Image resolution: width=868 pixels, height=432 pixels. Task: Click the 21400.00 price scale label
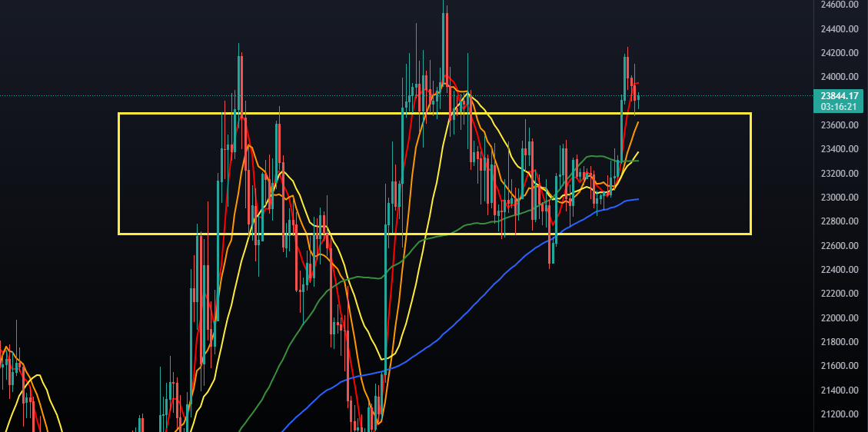coord(840,390)
